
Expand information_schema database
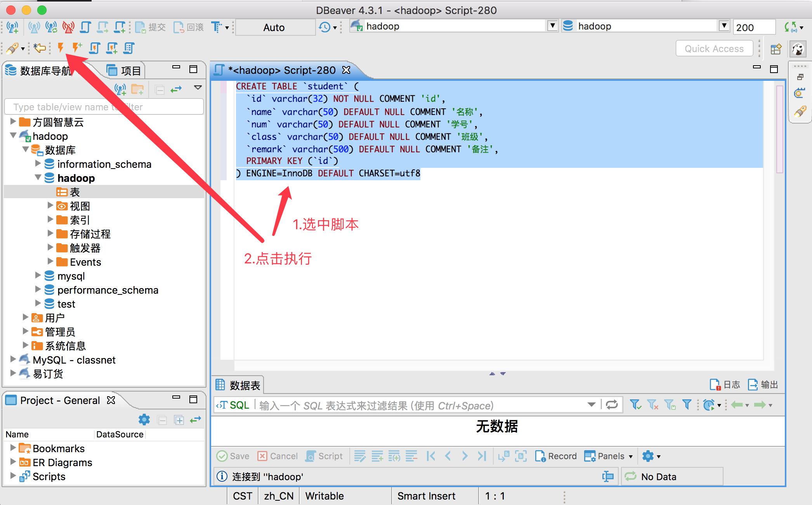pyautogui.click(x=38, y=164)
